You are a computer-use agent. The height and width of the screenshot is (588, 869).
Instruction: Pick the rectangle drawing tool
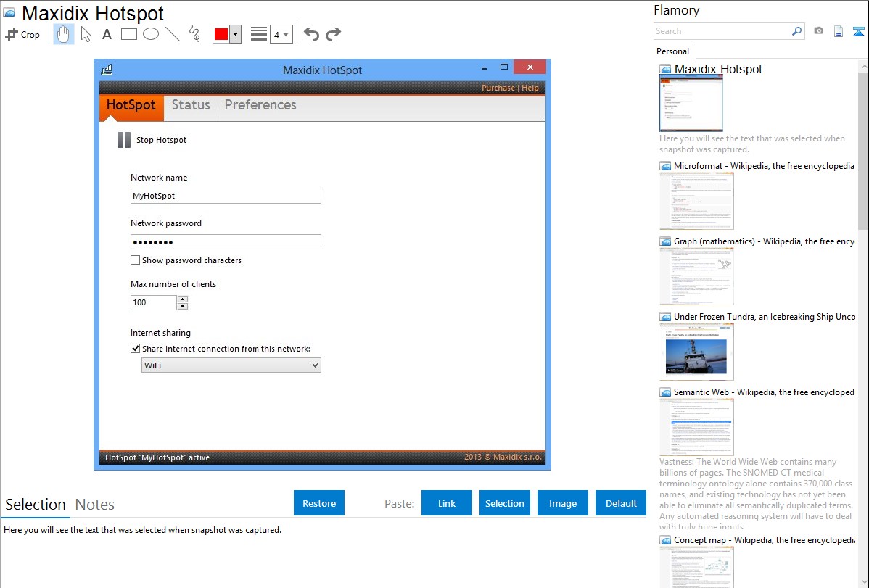pyautogui.click(x=128, y=34)
